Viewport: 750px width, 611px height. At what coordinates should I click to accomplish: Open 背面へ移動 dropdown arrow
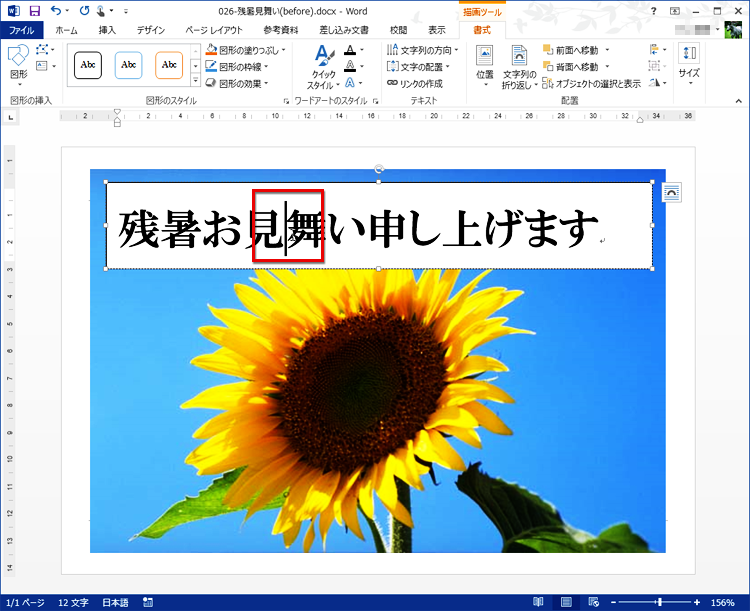coord(607,66)
